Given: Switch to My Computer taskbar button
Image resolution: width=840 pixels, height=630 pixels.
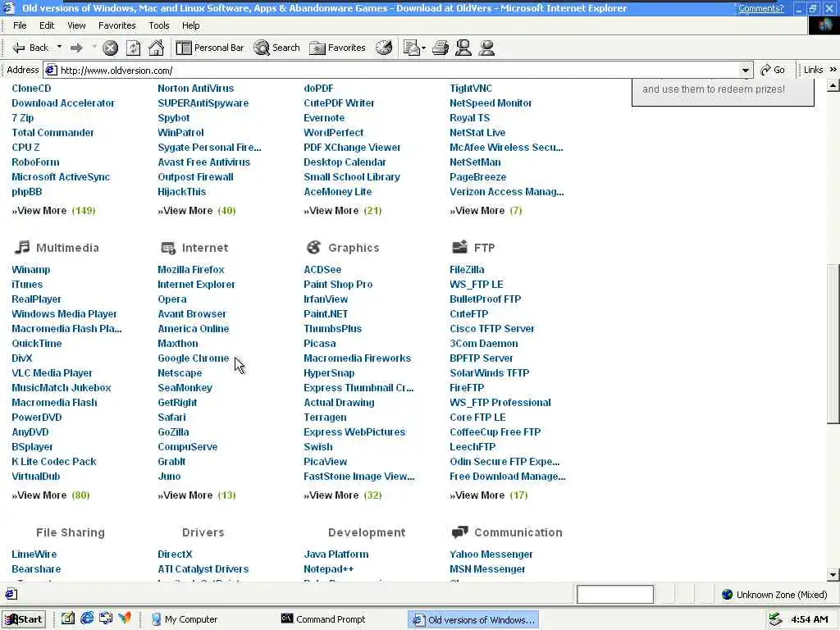Looking at the screenshot, I should click(185, 619).
